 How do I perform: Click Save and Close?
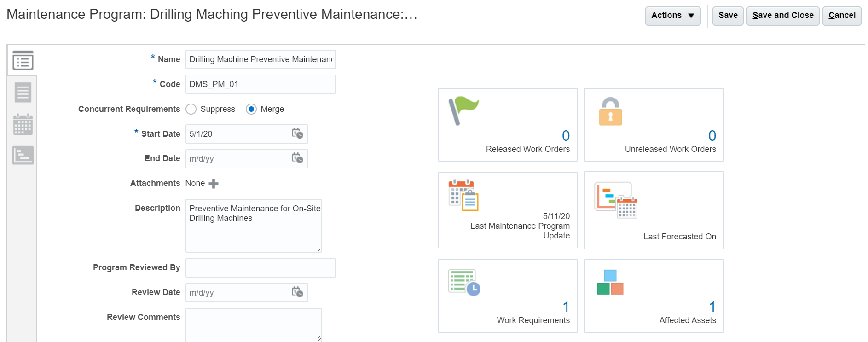pos(782,16)
